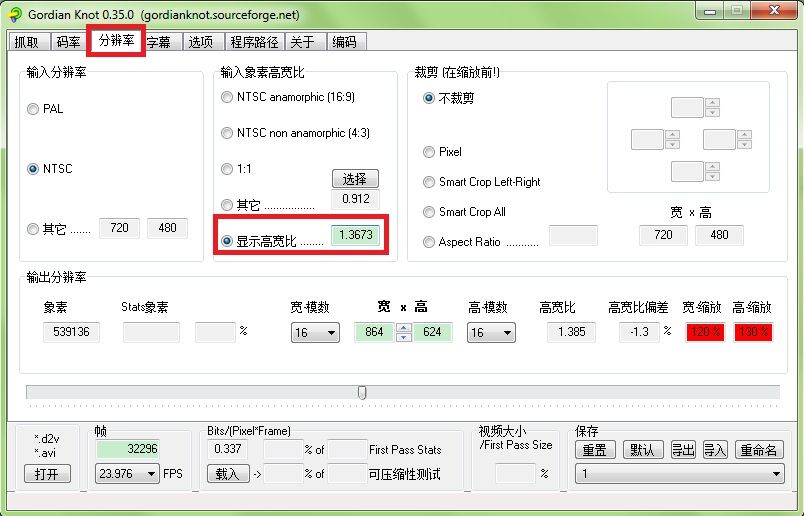Click the red 宽-缩放 120 % indicator

point(705,332)
